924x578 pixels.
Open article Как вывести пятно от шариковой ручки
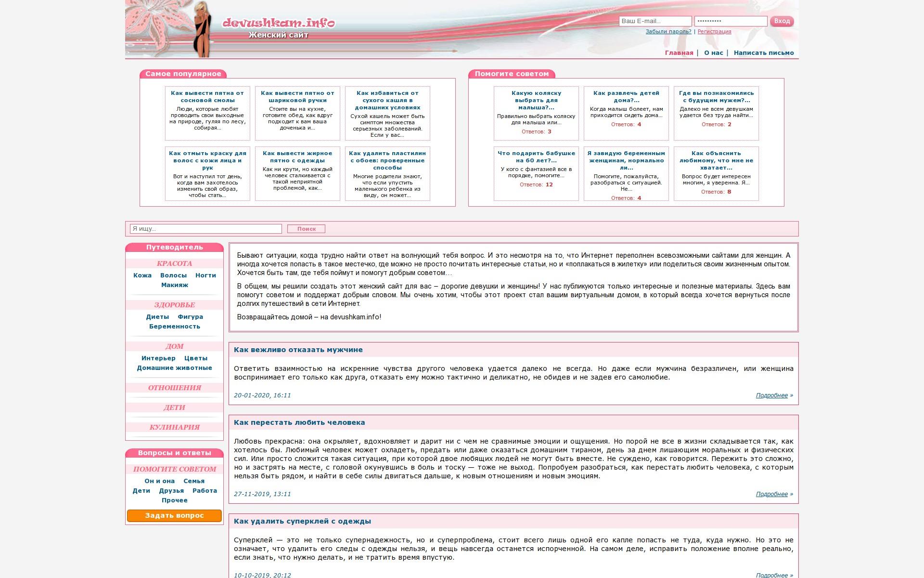pyautogui.click(x=297, y=97)
